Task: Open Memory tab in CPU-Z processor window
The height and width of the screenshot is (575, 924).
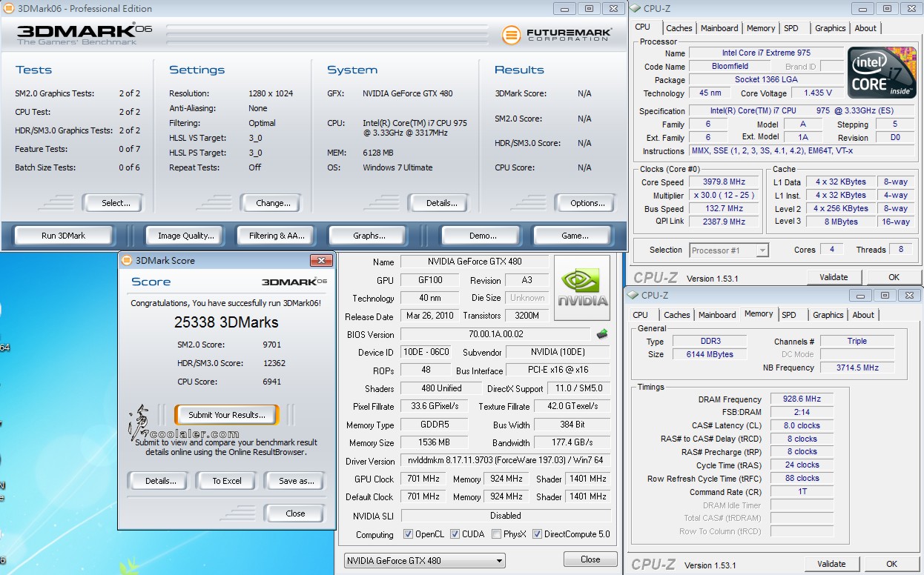Action: (x=761, y=28)
